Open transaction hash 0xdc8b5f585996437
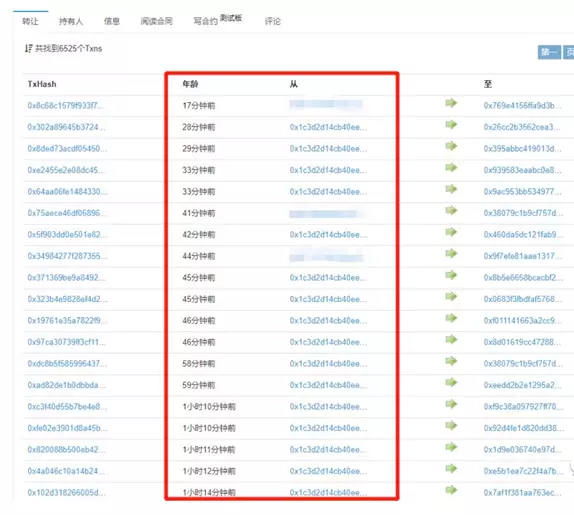The image size is (574, 515). (67, 364)
